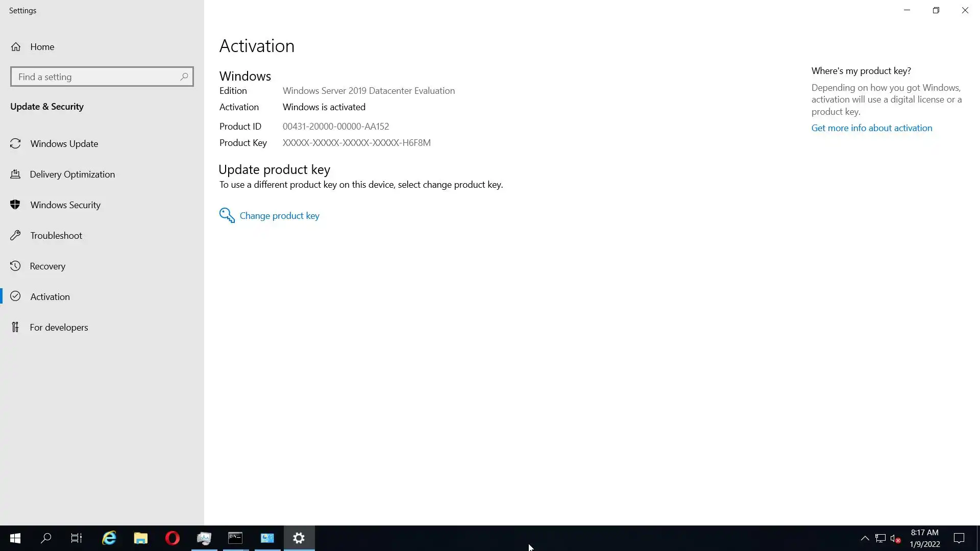Click the Troubleshoot wrench icon
Image resolution: width=980 pixels, height=551 pixels.
[15, 235]
